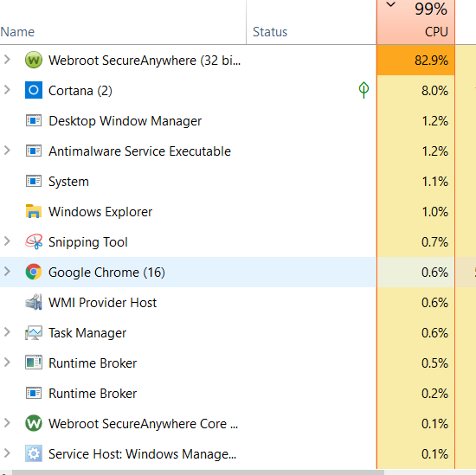Click the 99% CPU column header
Screen dimensions: 476x475
[415, 22]
